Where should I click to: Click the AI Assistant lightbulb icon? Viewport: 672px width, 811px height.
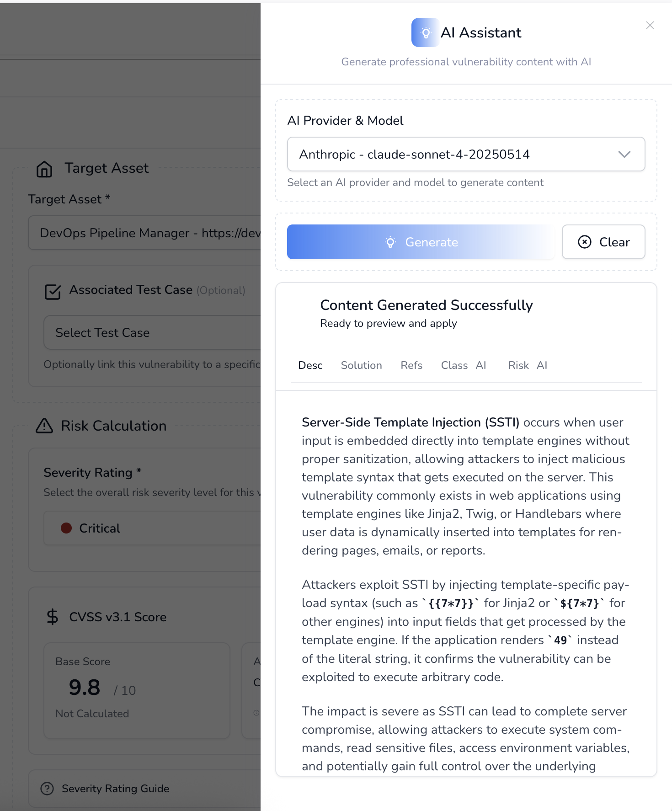[x=426, y=32]
